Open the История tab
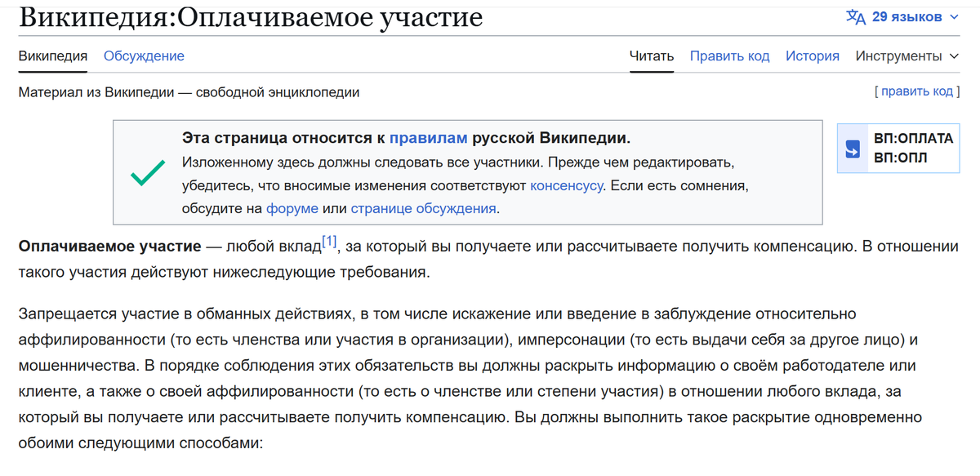 click(x=813, y=56)
